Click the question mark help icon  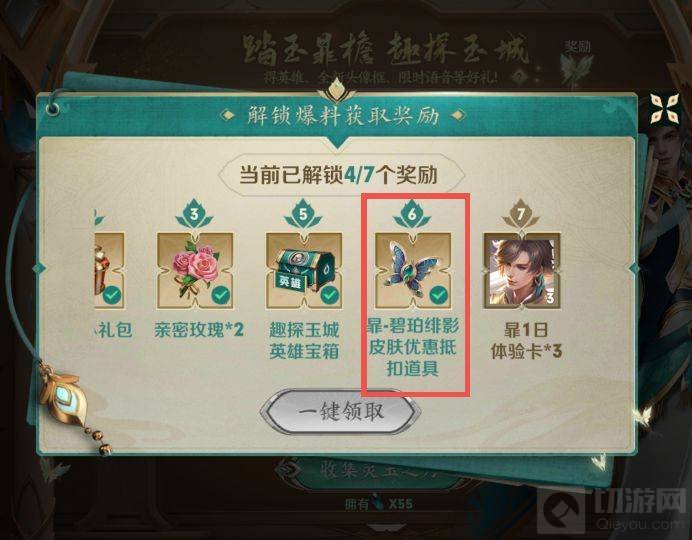click(x=520, y=77)
